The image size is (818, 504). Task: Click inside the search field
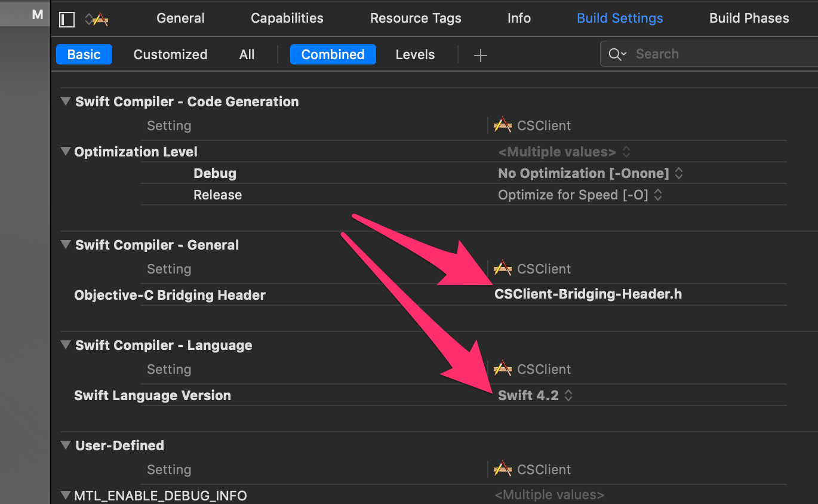click(x=687, y=53)
